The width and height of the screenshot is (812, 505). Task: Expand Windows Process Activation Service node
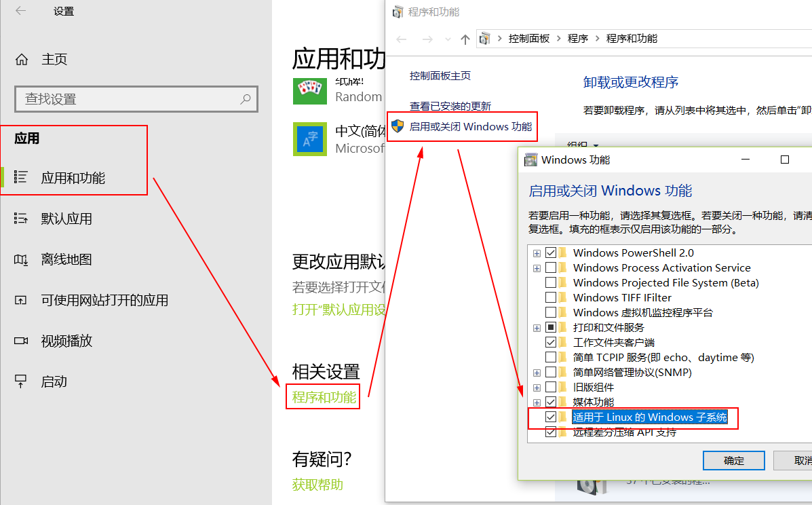[537, 268]
